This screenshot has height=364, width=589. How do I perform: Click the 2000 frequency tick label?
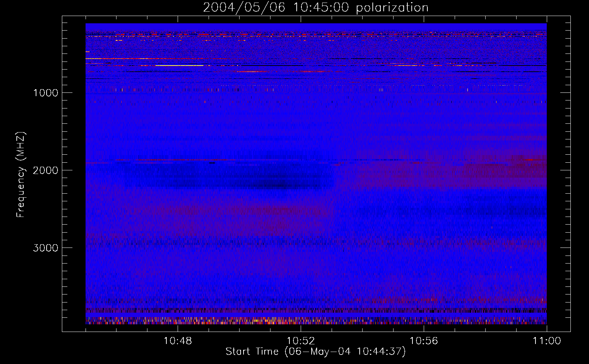tap(46, 170)
